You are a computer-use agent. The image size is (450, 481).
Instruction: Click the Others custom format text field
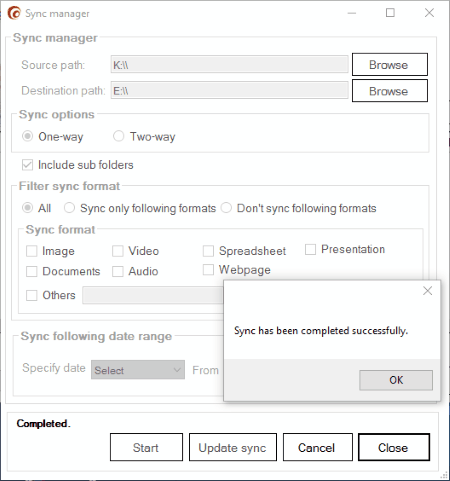click(153, 295)
